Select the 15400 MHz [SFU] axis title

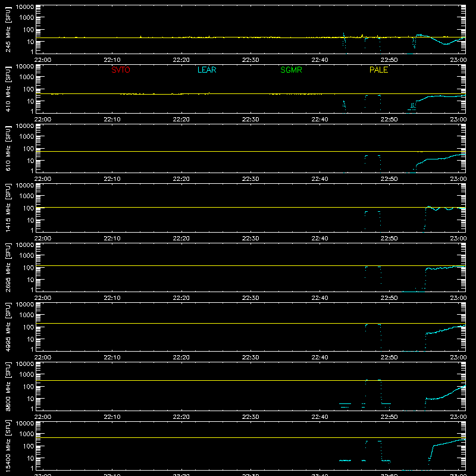coord(8,446)
